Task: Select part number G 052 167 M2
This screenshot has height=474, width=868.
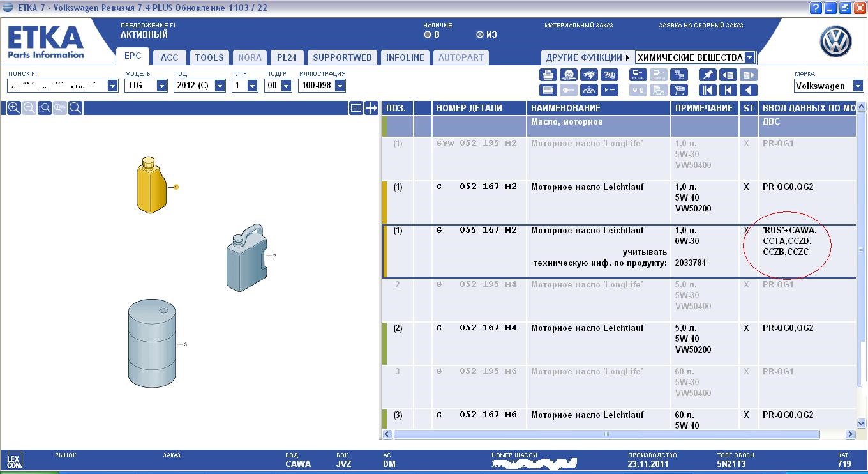Action: click(x=476, y=187)
